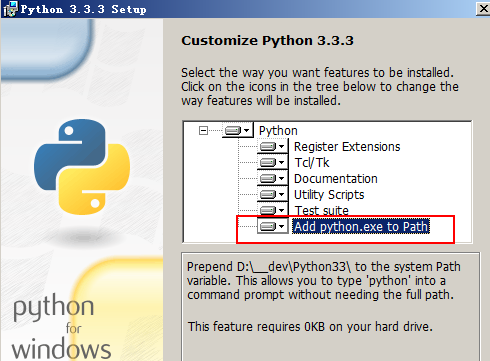The height and width of the screenshot is (361, 490).
Task: Select the Python root tree label
Action: coord(278,131)
